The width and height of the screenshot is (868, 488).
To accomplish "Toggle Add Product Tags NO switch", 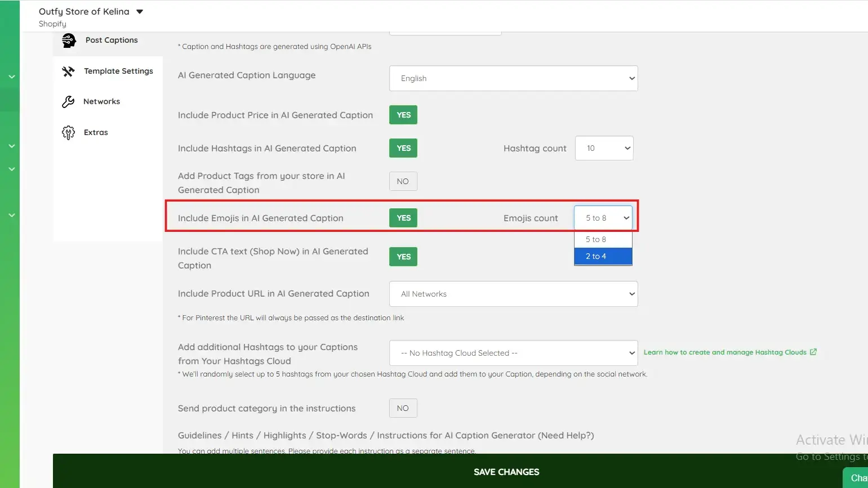I will click(x=403, y=181).
